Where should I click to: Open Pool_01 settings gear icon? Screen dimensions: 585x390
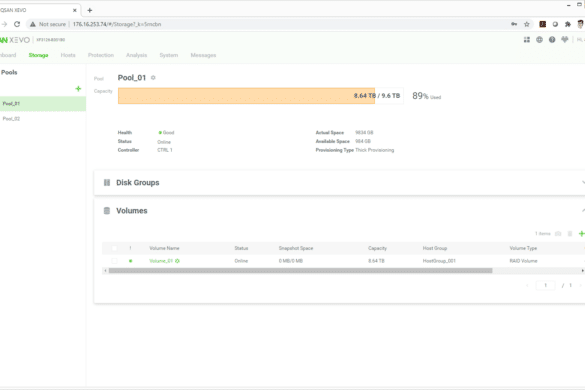coord(153,78)
